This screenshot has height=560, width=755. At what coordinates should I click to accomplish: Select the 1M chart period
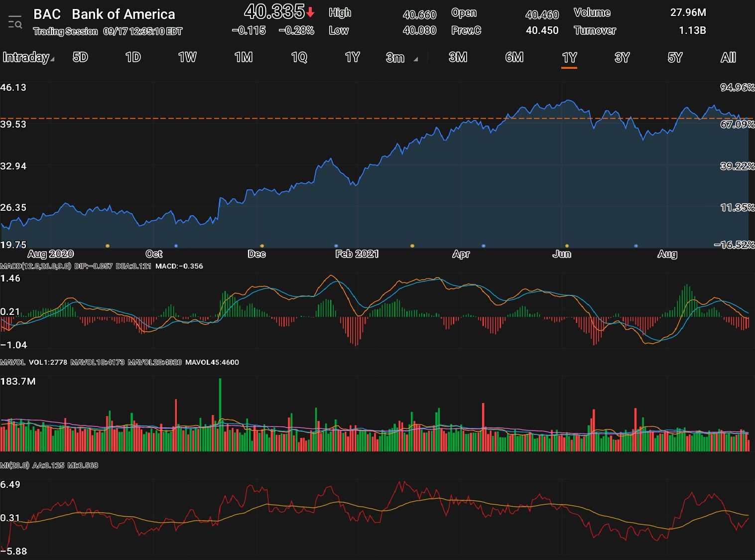click(x=244, y=57)
